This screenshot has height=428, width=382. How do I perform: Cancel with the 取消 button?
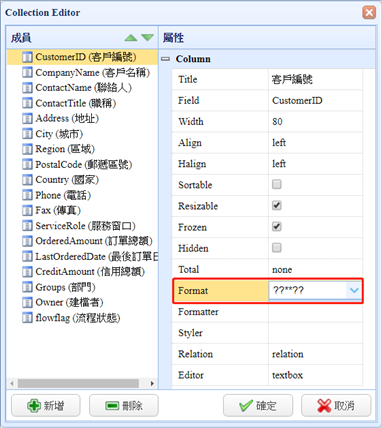[x=336, y=405]
